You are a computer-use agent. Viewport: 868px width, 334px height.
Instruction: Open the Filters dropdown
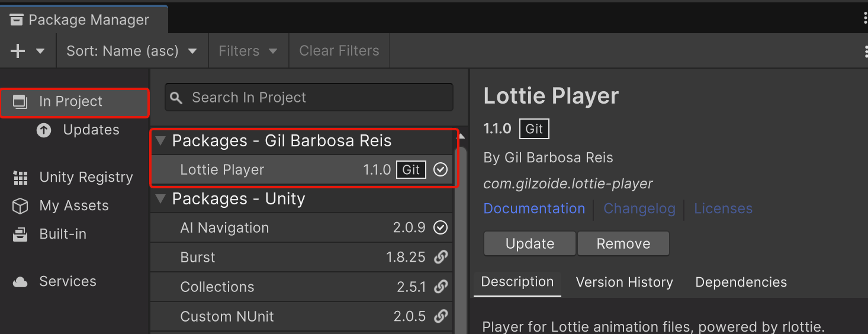(248, 51)
